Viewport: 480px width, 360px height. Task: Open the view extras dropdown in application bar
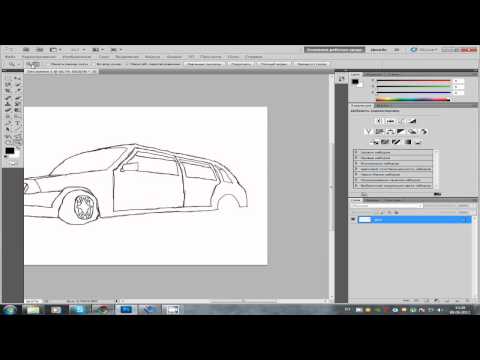(56, 50)
